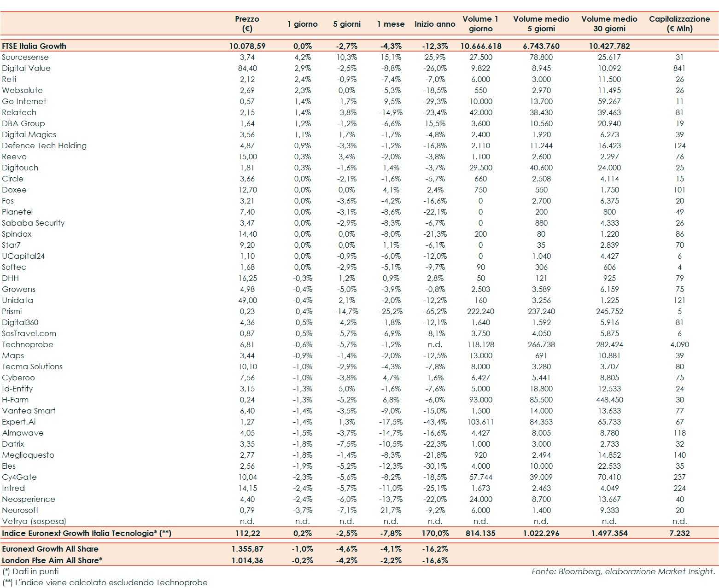Select the "Technoprobe" company name

pyautogui.click(x=28, y=344)
